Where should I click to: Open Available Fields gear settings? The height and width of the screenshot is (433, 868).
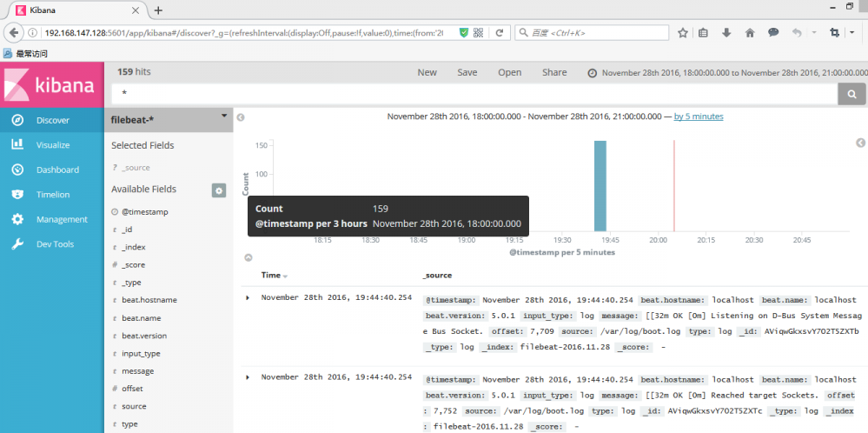click(219, 190)
